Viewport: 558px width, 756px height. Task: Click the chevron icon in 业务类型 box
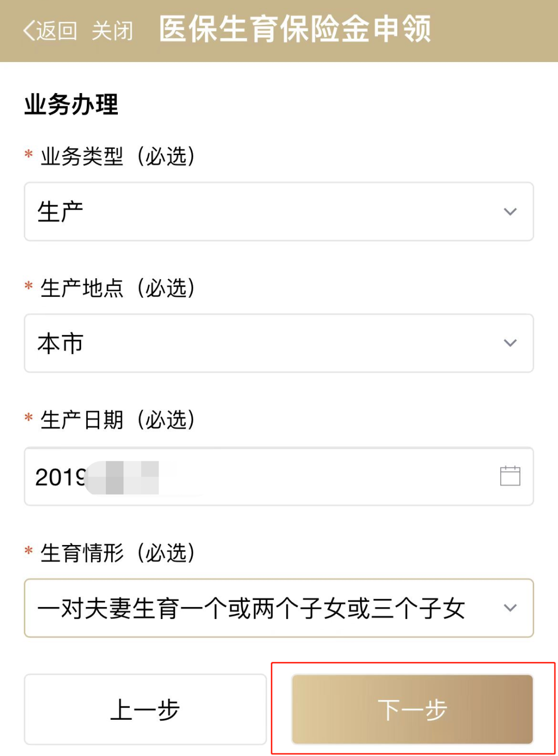(x=510, y=211)
